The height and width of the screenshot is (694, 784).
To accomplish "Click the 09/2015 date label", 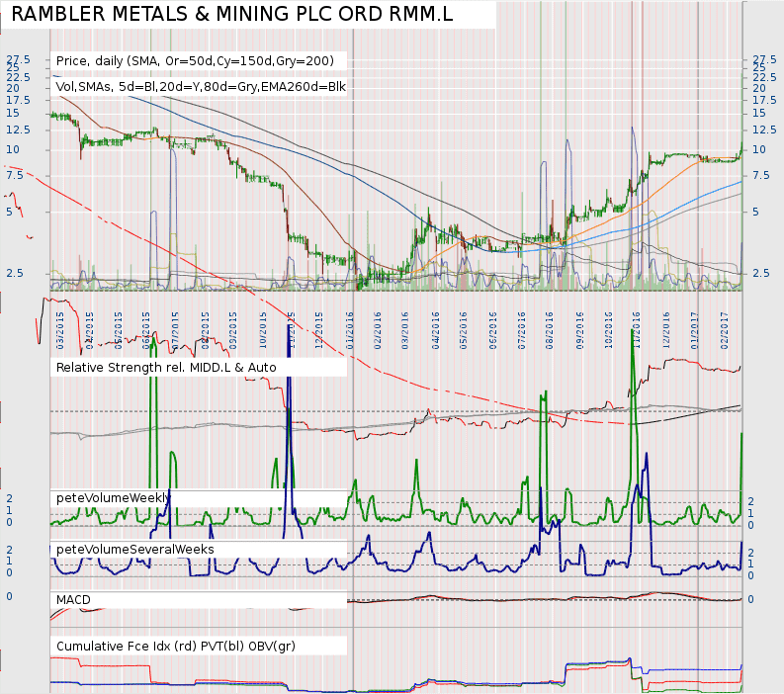I will pos(233,330).
